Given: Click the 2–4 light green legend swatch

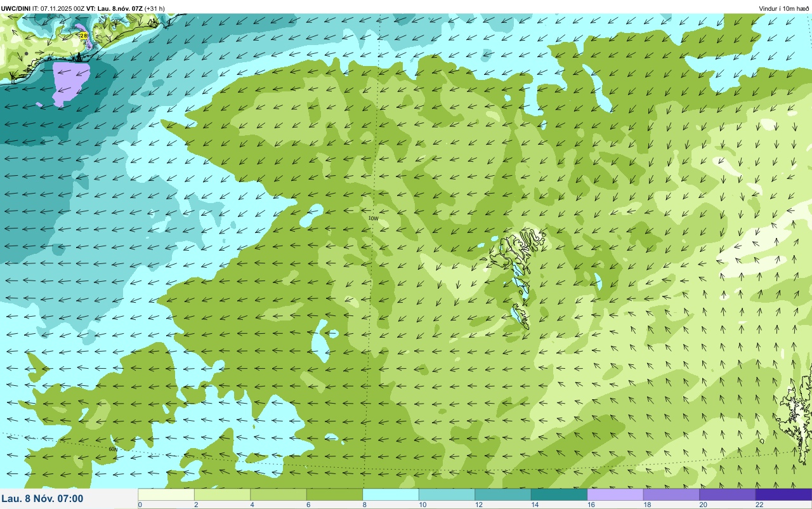Looking at the screenshot, I should [x=222, y=494].
